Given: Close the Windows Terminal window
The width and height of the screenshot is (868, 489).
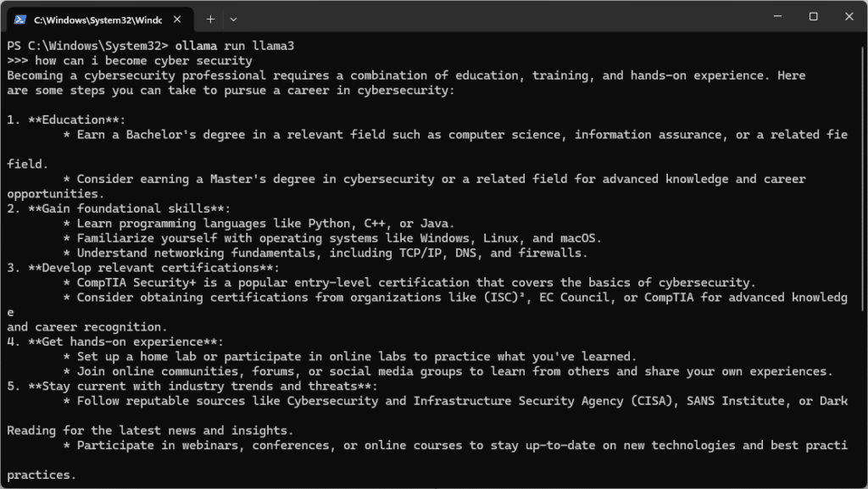Looking at the screenshot, I should pos(849,17).
